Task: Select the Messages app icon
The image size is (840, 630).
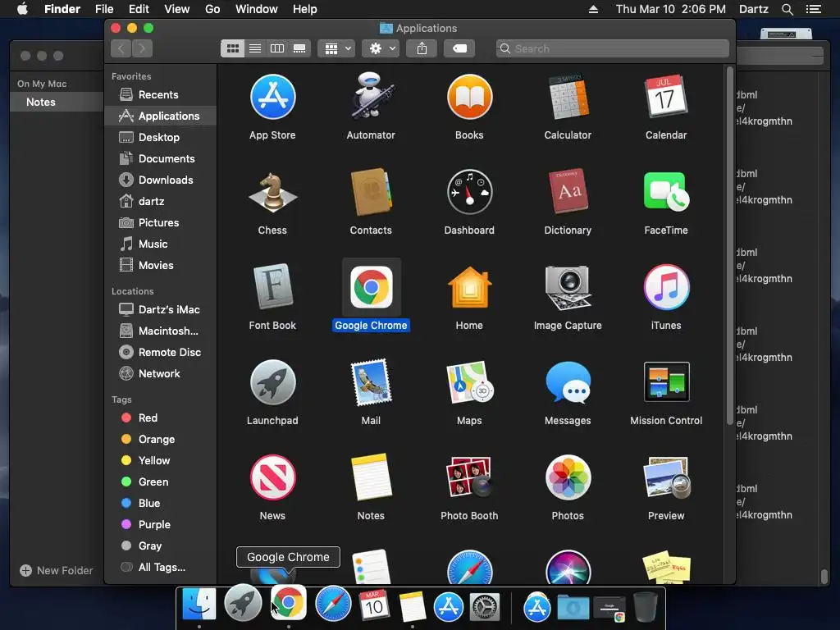Action: pyautogui.click(x=568, y=382)
